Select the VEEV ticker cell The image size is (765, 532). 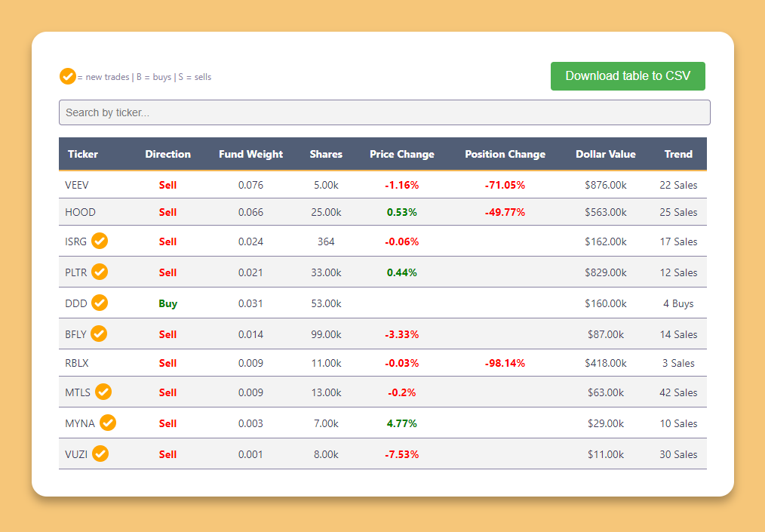77,185
